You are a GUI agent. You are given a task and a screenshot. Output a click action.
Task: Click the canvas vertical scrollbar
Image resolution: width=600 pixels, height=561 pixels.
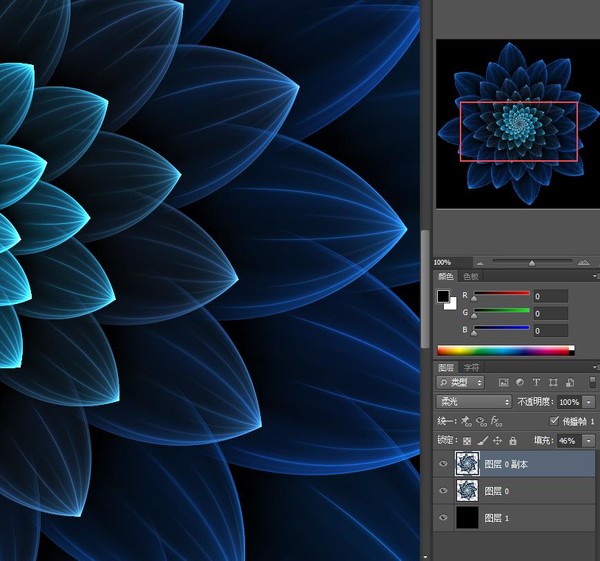click(x=425, y=289)
